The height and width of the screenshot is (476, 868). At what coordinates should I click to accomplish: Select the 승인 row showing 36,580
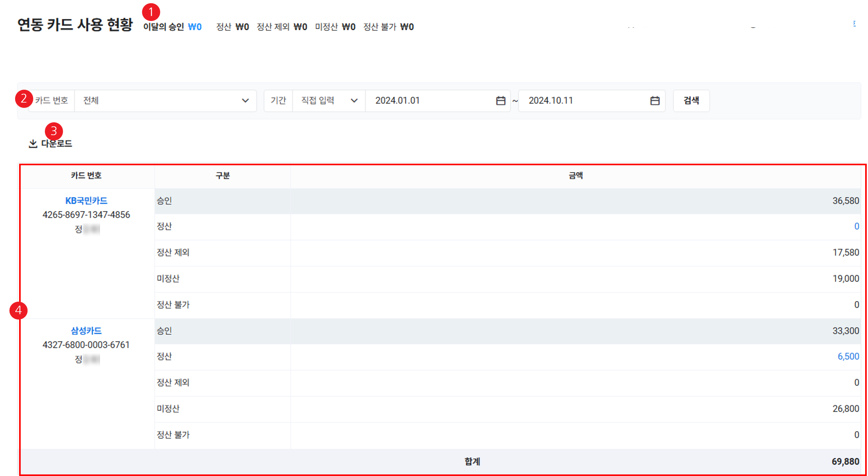click(505, 201)
